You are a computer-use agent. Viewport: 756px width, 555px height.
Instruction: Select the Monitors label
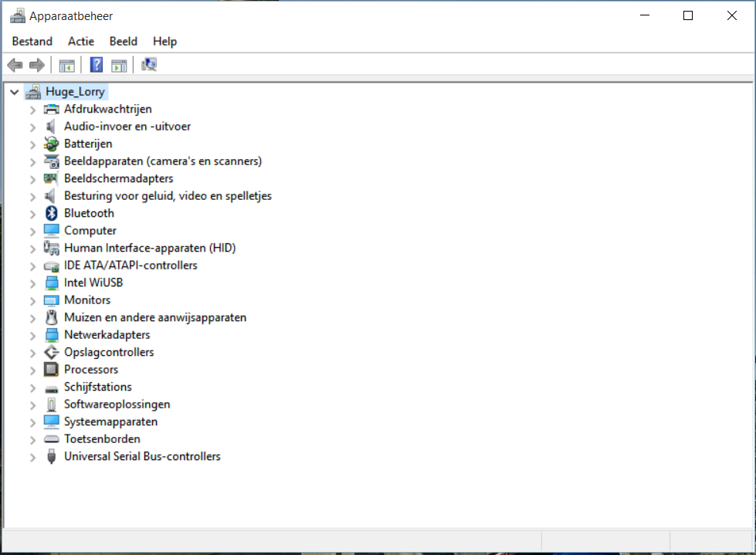[87, 300]
